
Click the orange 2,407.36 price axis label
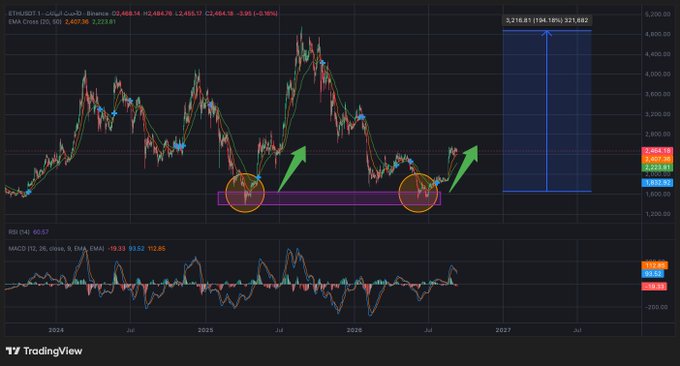pyautogui.click(x=657, y=159)
